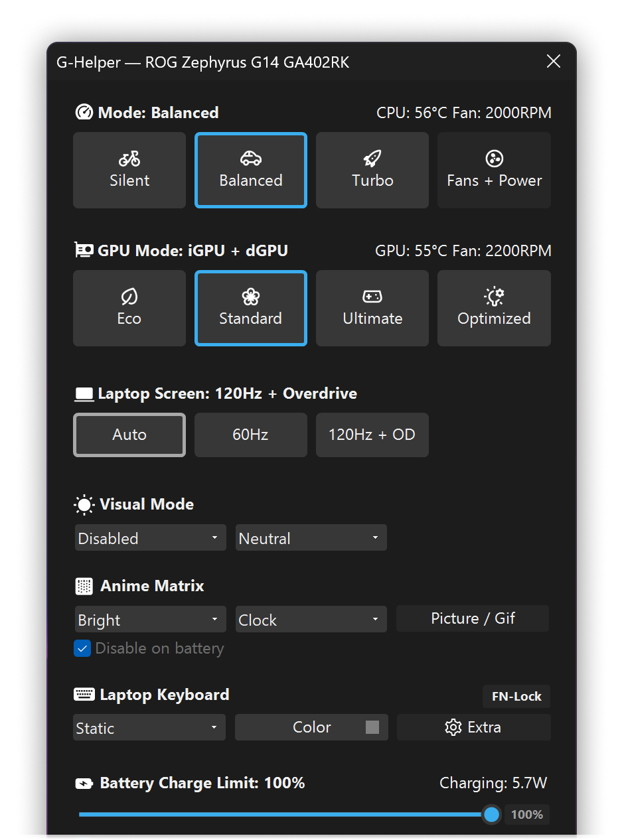622x840 pixels.
Task: Expand the Anime Matrix Bright dropdown
Action: point(149,620)
